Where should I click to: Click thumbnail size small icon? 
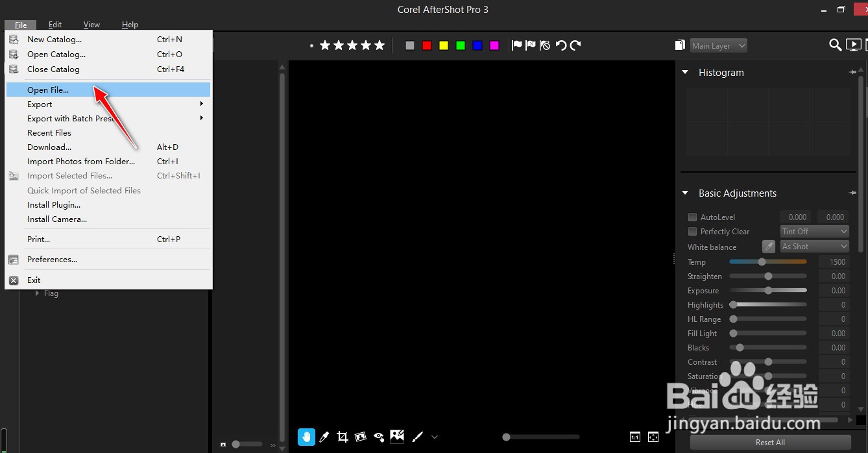pyautogui.click(x=223, y=445)
